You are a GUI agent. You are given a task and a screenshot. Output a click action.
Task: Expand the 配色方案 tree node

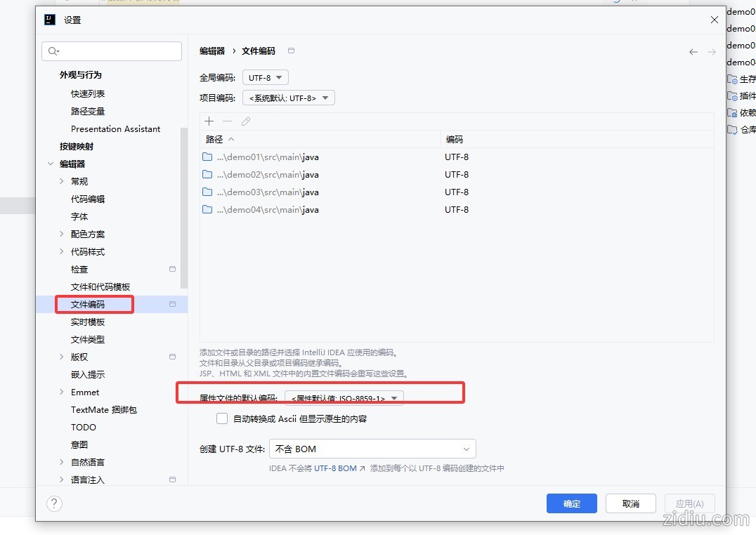pos(62,234)
